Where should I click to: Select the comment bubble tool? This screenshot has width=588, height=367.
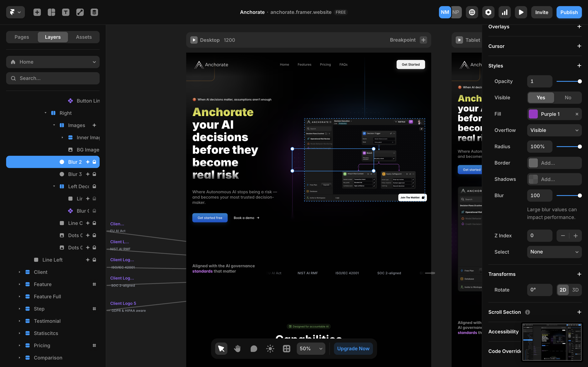point(254,349)
